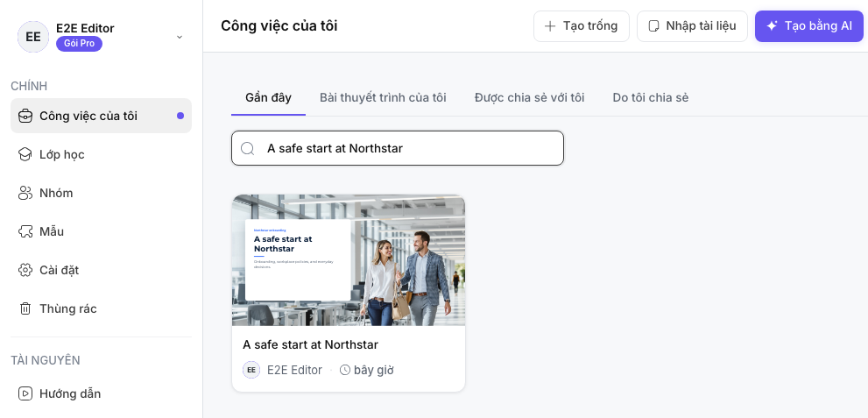Open the Bài thuyết trình của tôi tab
Screen dimensions: 868x418
[x=383, y=98]
